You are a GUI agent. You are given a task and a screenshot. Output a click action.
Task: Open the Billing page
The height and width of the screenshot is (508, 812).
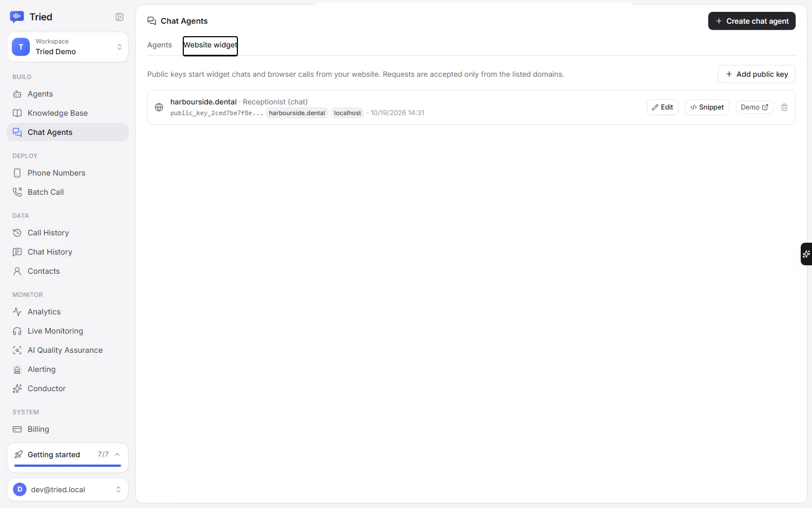click(x=68, y=430)
